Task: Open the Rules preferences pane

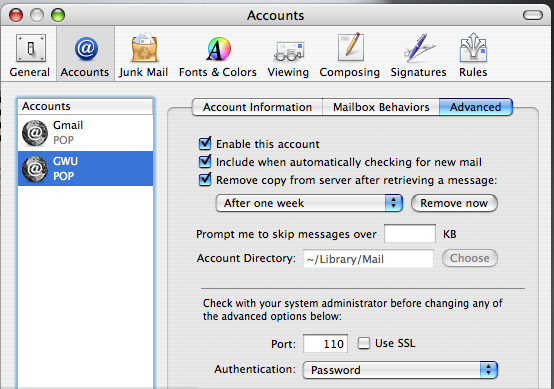Action: 473,55
